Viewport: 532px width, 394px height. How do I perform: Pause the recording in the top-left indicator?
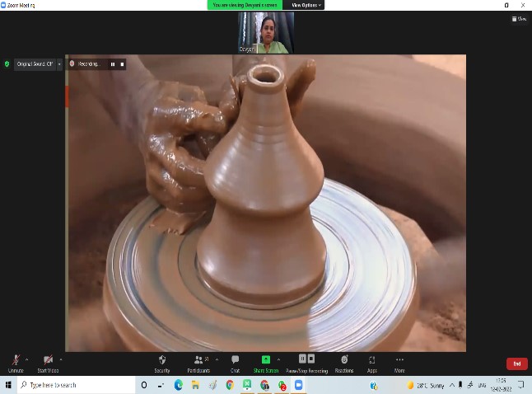[113, 63]
